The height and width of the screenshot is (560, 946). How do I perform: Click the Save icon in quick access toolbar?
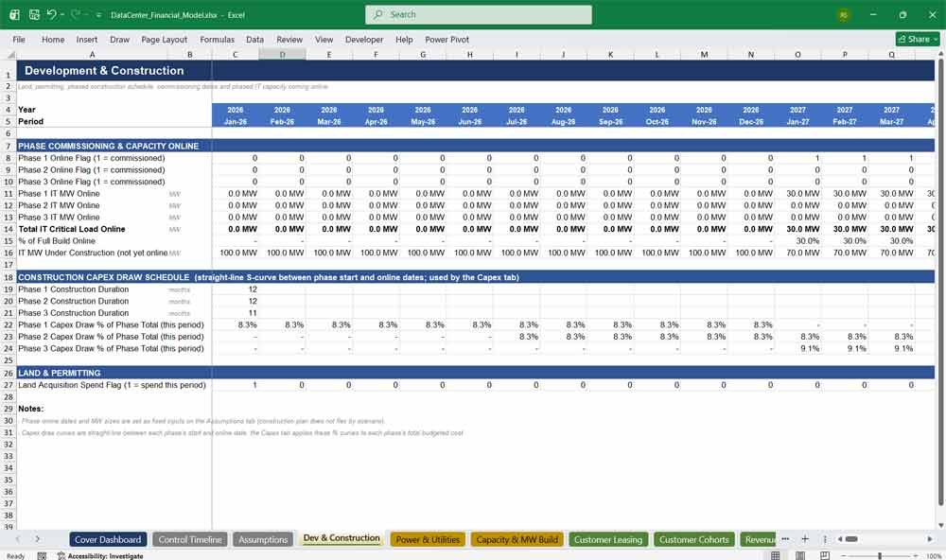tap(34, 14)
